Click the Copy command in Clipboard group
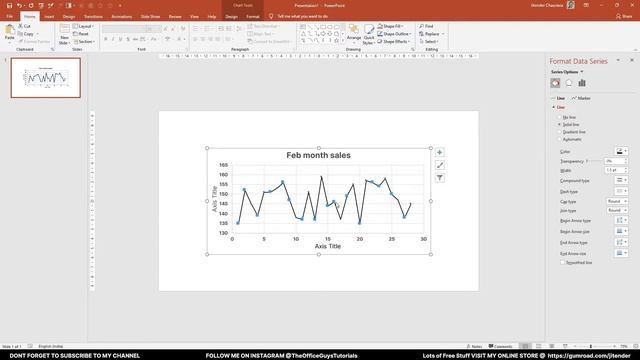Viewport: 640px width, 360px height. (x=26, y=34)
